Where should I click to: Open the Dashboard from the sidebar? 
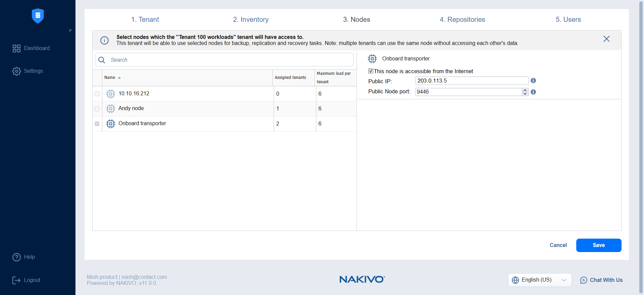click(x=31, y=48)
